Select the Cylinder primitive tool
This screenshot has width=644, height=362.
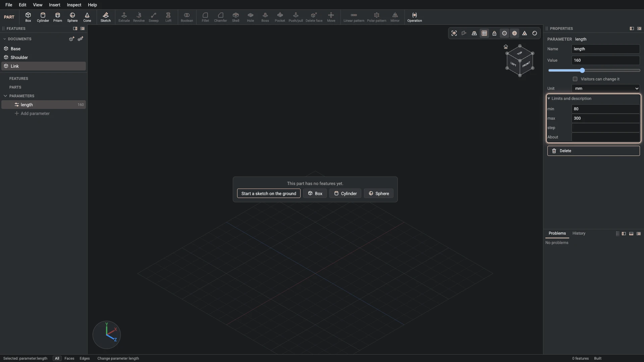coord(43,17)
